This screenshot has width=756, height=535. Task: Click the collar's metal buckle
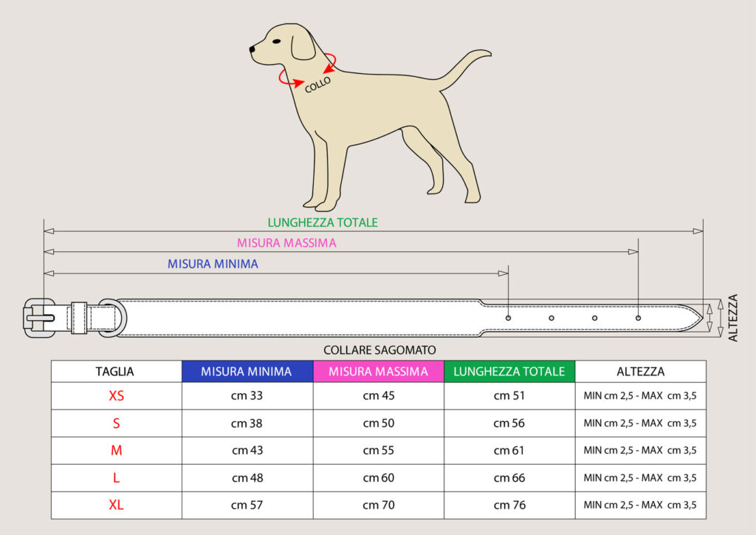click(x=37, y=318)
